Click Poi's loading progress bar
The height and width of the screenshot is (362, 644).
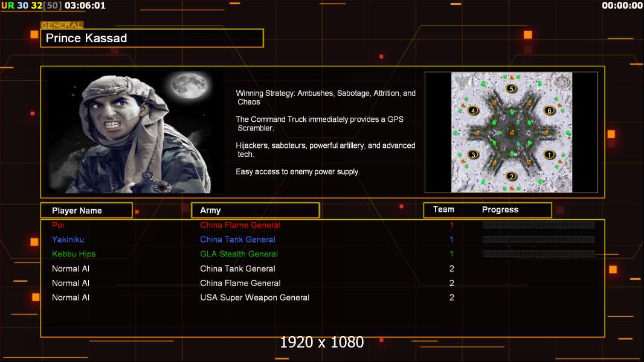click(539, 224)
